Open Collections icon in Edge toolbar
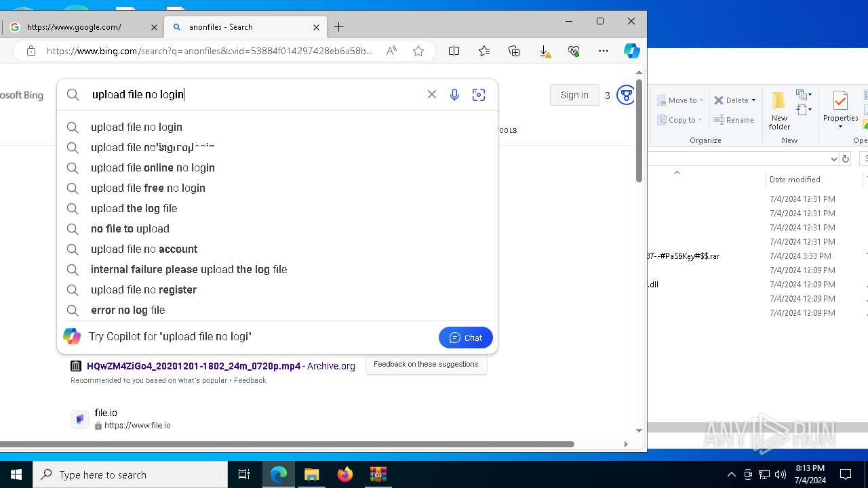Viewport: 868px width, 488px height. coord(514,51)
